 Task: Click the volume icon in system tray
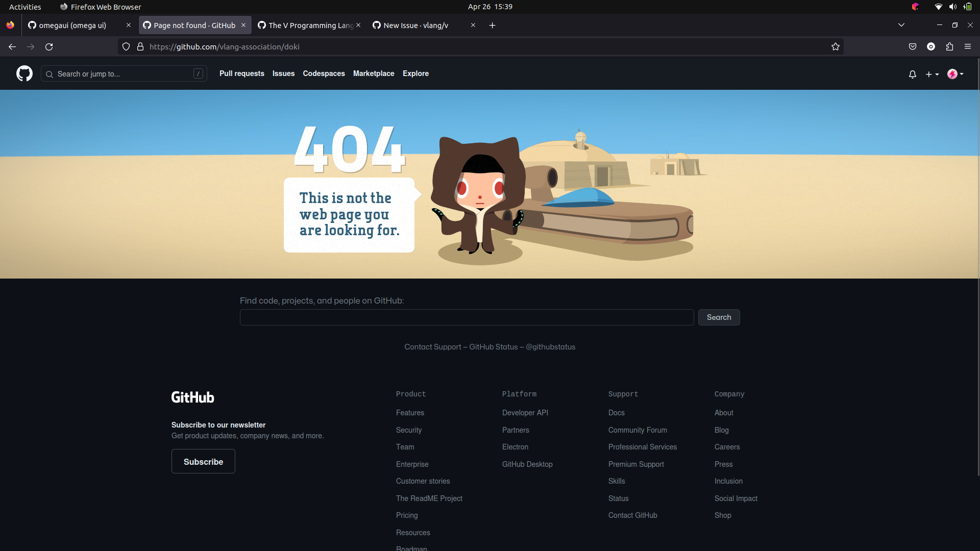(952, 7)
